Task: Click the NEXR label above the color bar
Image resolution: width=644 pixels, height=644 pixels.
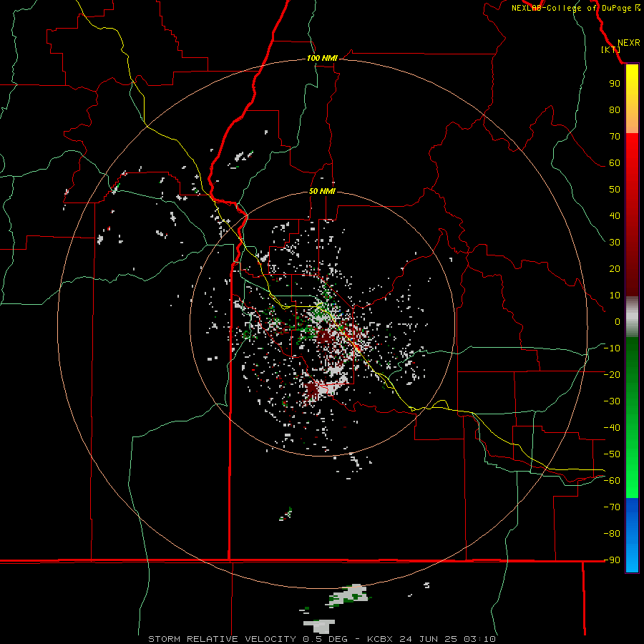Action: (x=628, y=43)
